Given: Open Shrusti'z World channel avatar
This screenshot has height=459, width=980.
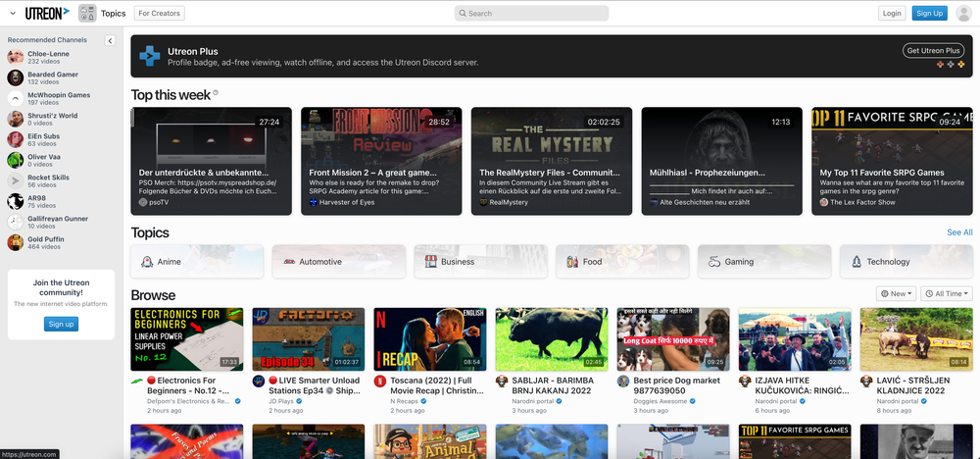Looking at the screenshot, I should coord(15,119).
